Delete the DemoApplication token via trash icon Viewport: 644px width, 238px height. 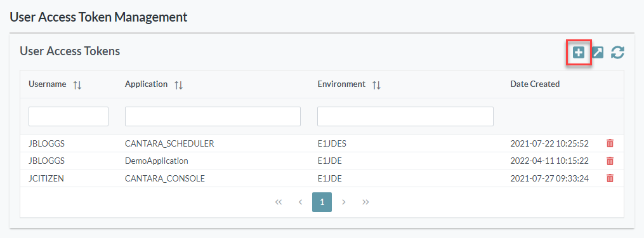pos(610,161)
